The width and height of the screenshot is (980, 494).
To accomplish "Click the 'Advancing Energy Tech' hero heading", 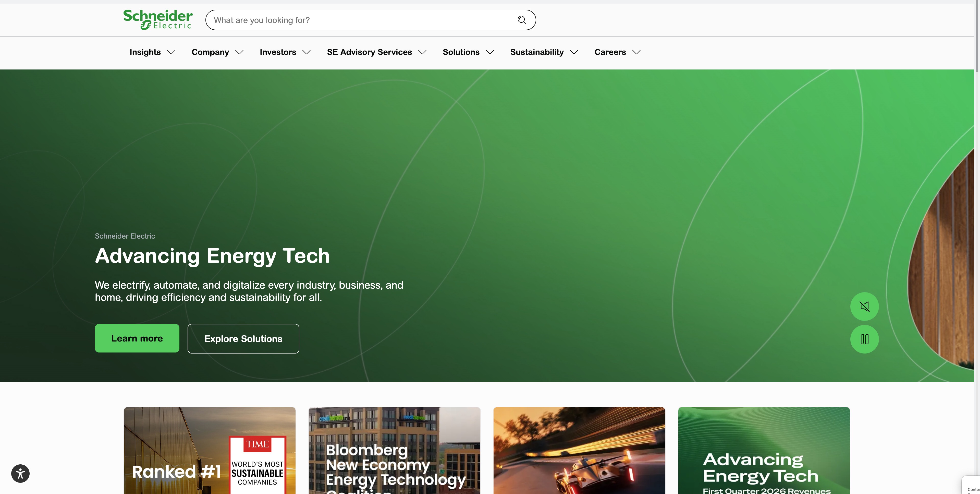I will (212, 256).
